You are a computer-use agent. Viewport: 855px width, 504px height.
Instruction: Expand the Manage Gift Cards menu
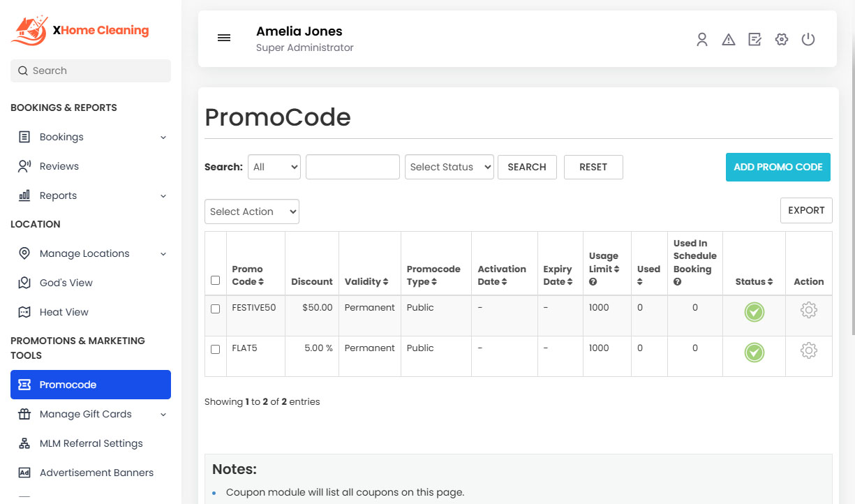point(86,414)
